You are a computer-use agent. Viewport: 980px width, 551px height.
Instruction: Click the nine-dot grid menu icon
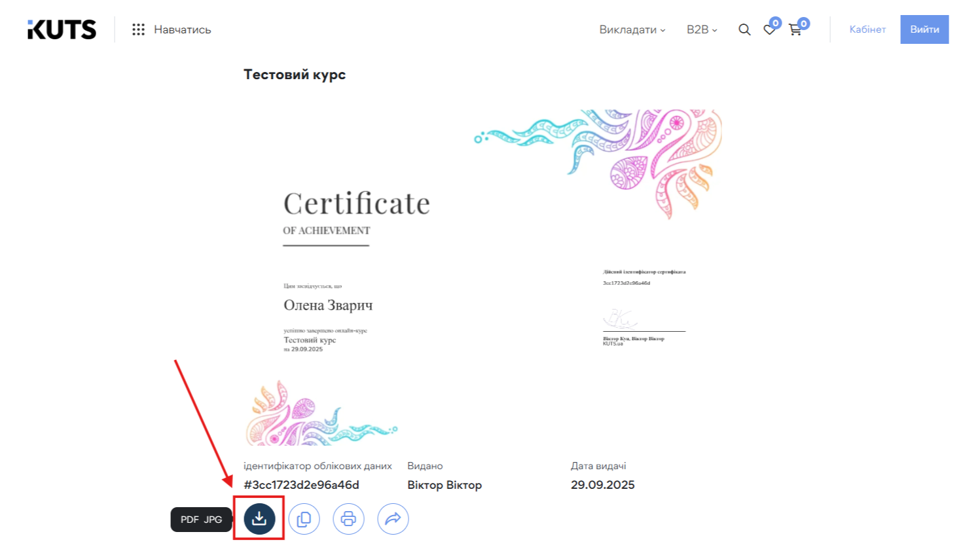click(x=138, y=29)
